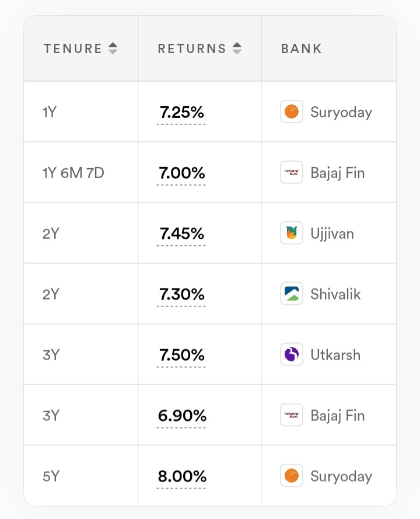Click the Suryoday logo in the 5Y row
Viewport: 420px width, 519px height.
coord(292,476)
